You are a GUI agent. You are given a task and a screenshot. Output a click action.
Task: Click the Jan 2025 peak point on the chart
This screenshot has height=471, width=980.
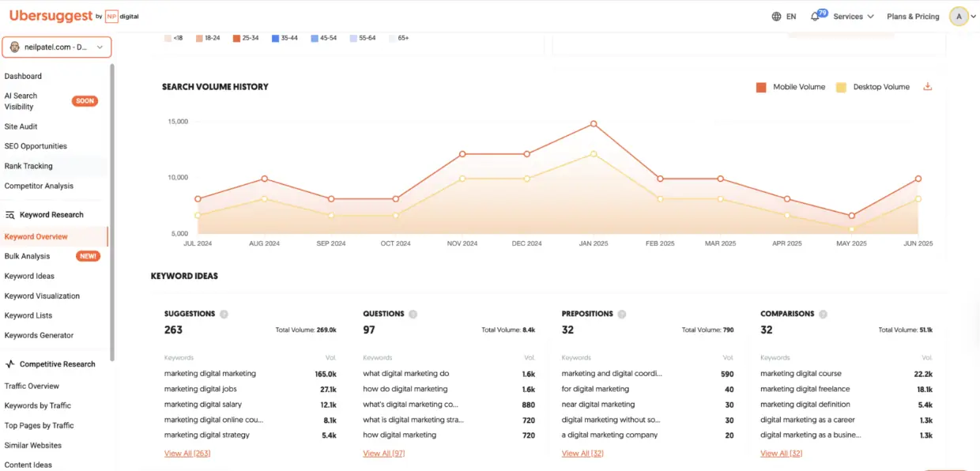click(594, 123)
